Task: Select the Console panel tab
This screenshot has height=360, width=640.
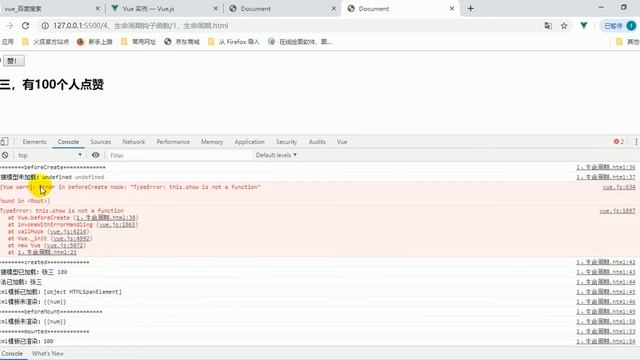Action: click(68, 142)
